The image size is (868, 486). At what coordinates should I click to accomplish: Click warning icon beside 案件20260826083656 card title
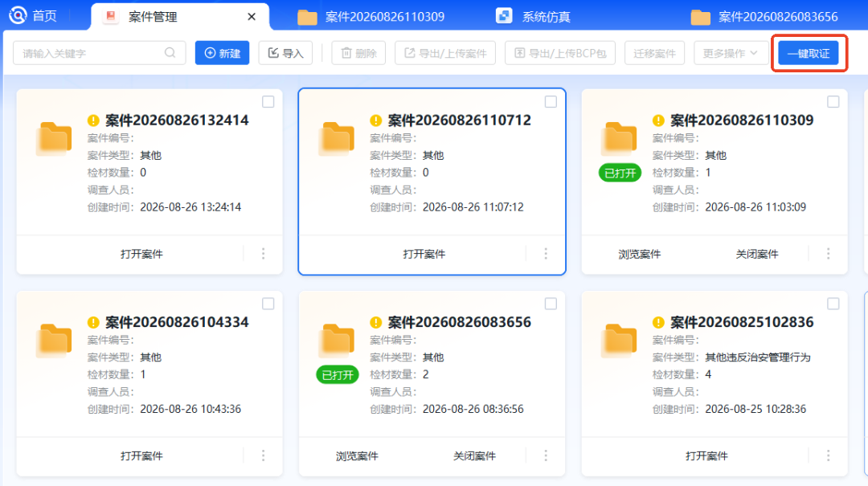376,322
